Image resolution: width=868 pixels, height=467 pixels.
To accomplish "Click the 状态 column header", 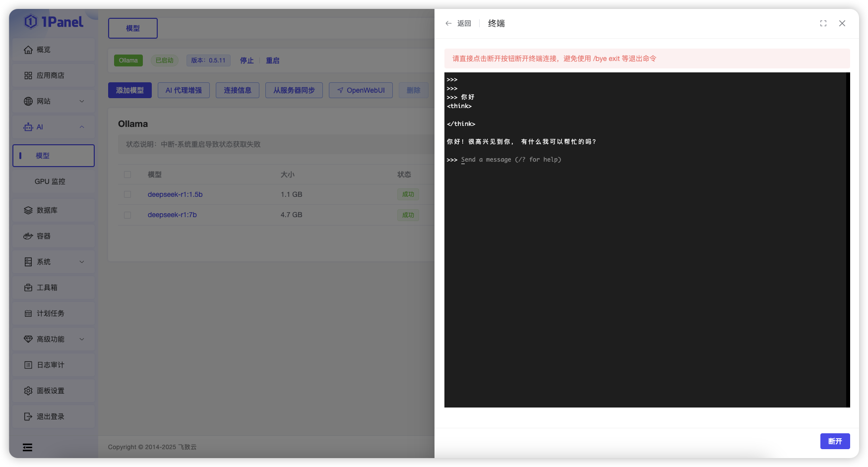I will point(404,175).
